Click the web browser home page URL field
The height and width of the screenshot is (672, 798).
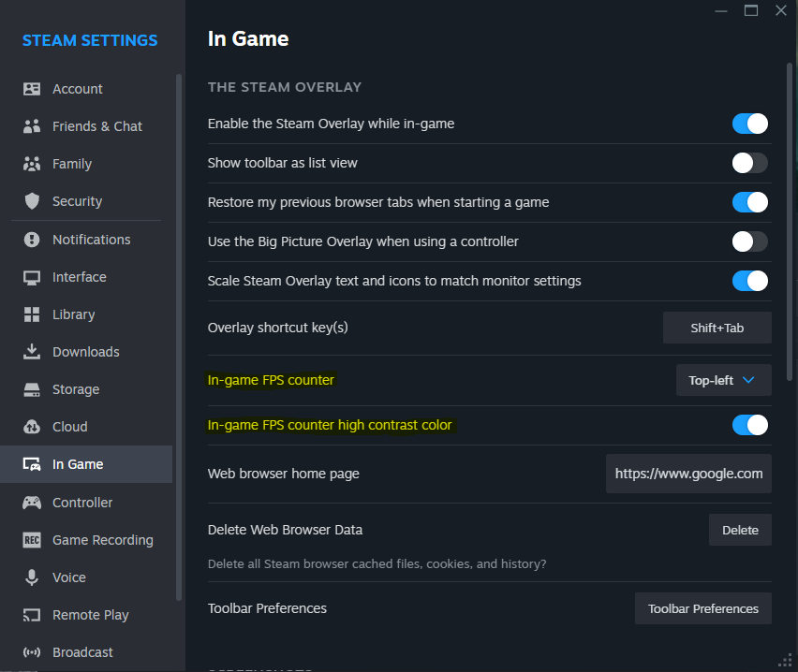pyautogui.click(x=688, y=474)
